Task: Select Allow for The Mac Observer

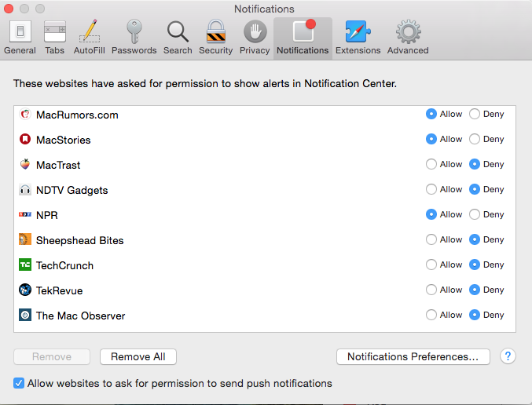Action: point(431,315)
